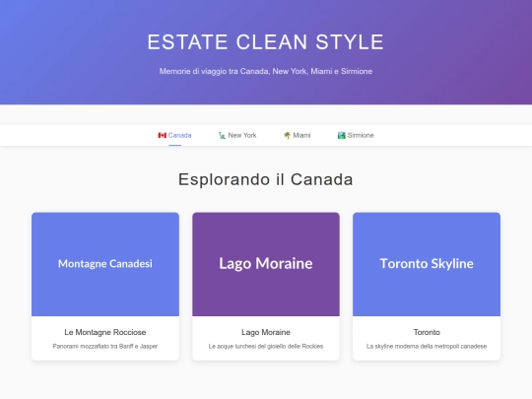Click the 'ESTATE CLEAN STYLE' header title
This screenshot has width=532, height=399.
(x=266, y=42)
